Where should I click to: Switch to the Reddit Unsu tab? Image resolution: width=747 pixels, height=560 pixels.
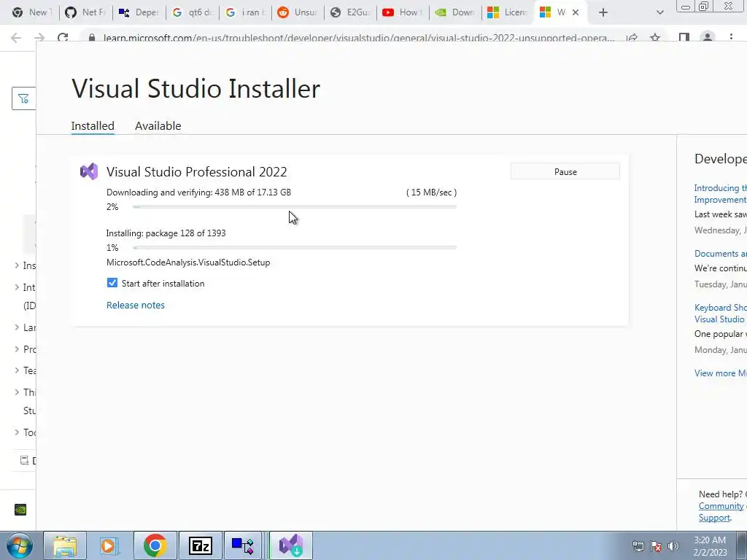tap(298, 12)
